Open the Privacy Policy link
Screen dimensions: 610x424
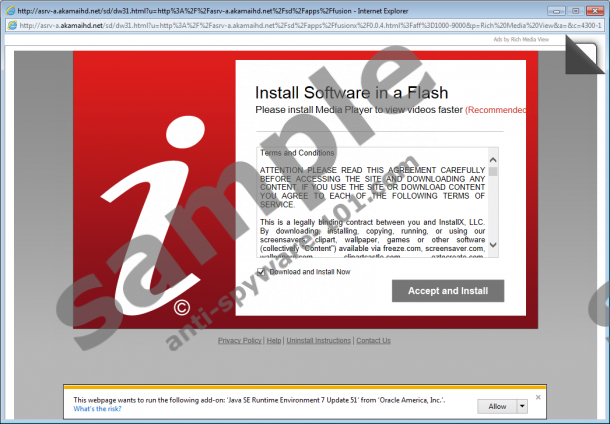[239, 340]
